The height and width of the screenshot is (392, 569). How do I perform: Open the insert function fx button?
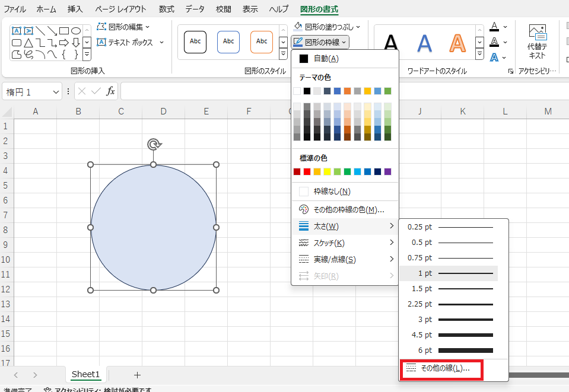click(110, 91)
